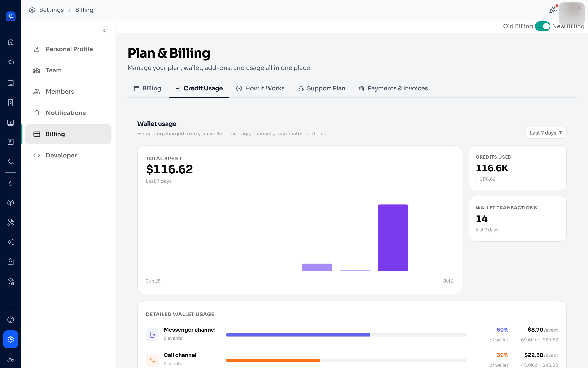This screenshot has height=368, width=588.
Task: Click the Wallet Transactions card
Action: pos(518,219)
